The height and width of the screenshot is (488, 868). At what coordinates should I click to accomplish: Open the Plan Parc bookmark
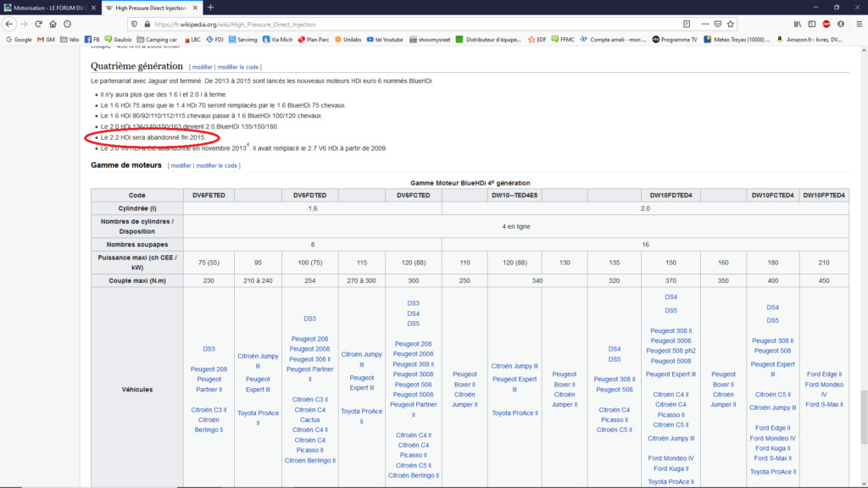314,40
